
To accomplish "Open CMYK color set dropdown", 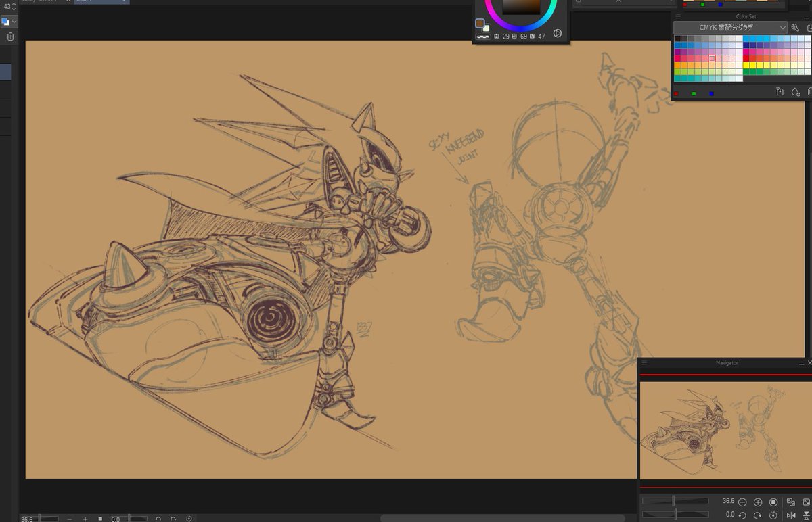I will click(730, 28).
